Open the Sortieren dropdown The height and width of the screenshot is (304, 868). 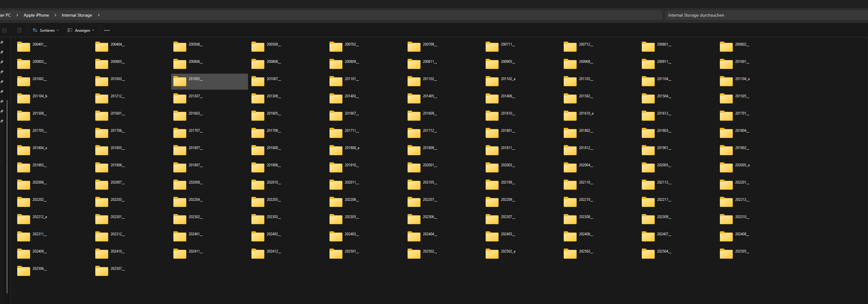click(x=46, y=30)
